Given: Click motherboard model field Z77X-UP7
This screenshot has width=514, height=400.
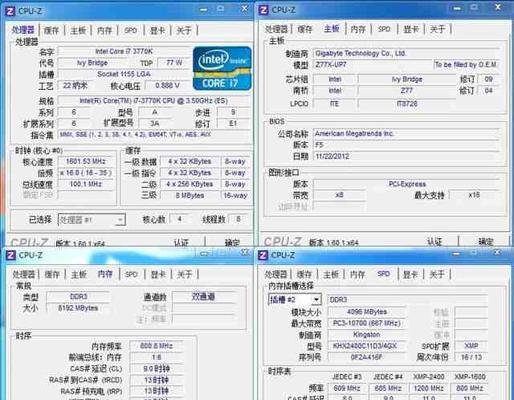Looking at the screenshot, I should point(372,65).
